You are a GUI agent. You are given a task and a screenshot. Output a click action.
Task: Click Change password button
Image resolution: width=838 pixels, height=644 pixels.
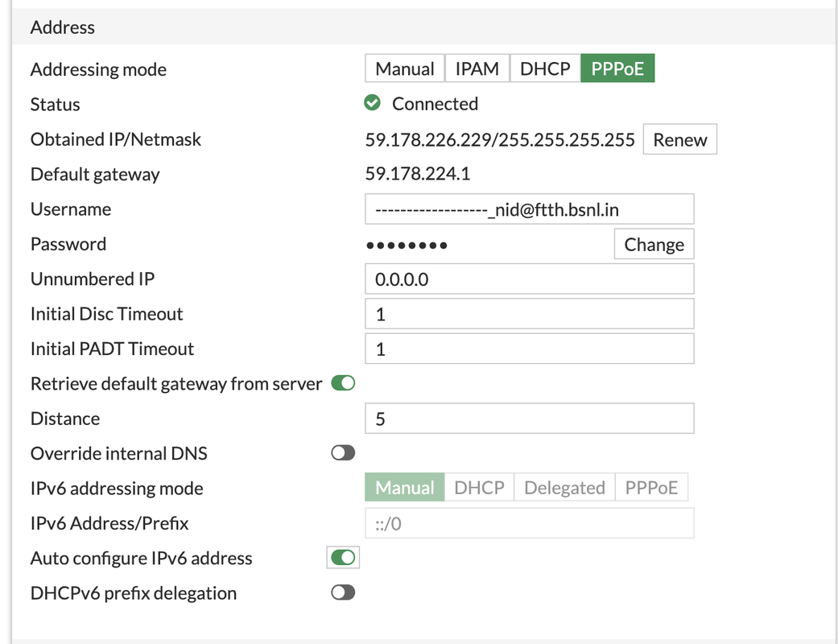(x=654, y=245)
